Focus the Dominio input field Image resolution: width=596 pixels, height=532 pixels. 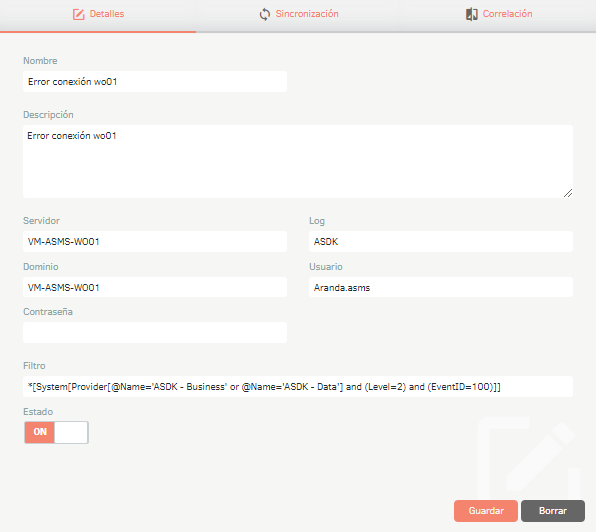click(155, 287)
